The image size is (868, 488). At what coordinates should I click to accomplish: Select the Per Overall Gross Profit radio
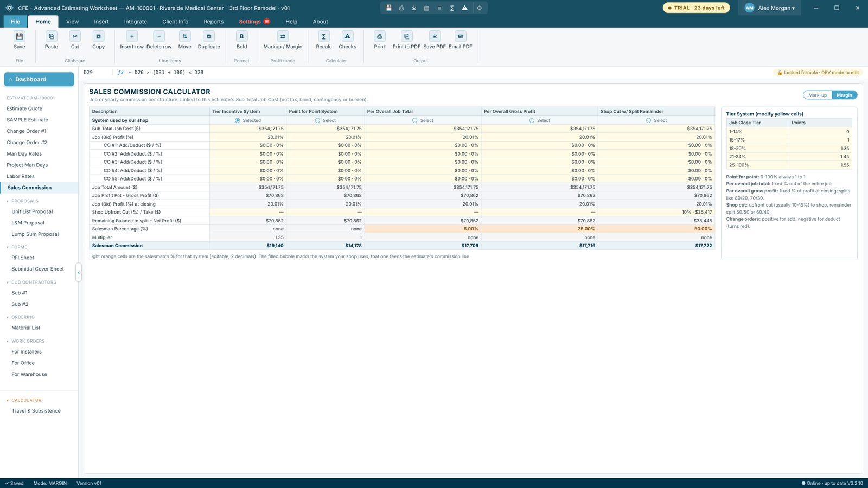532,120
